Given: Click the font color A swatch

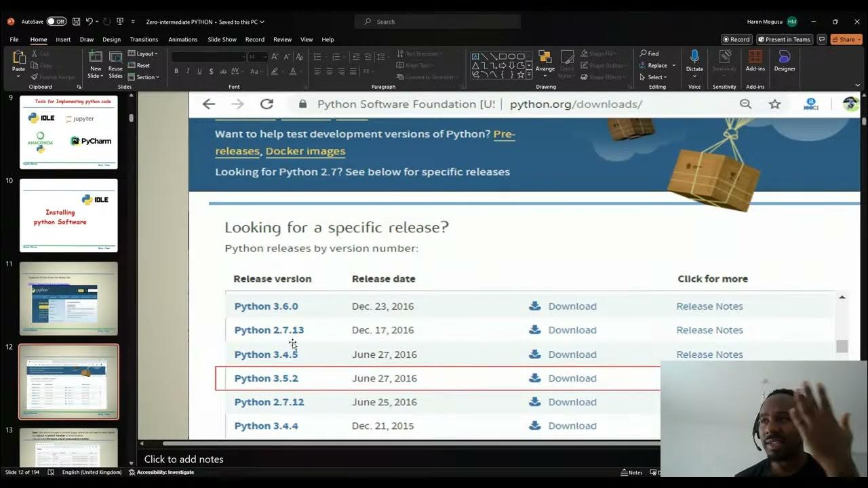Looking at the screenshot, I should click(293, 71).
